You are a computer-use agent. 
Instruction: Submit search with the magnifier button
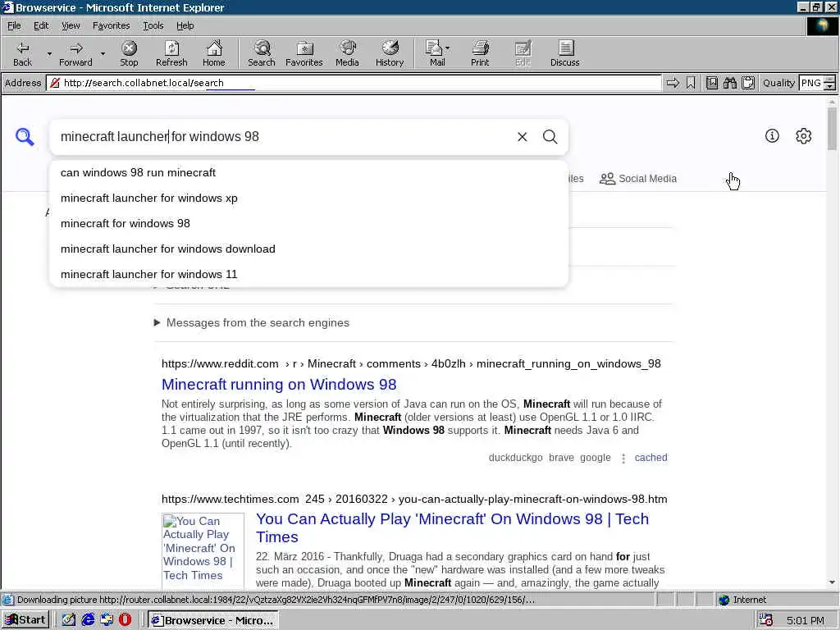pyautogui.click(x=550, y=137)
